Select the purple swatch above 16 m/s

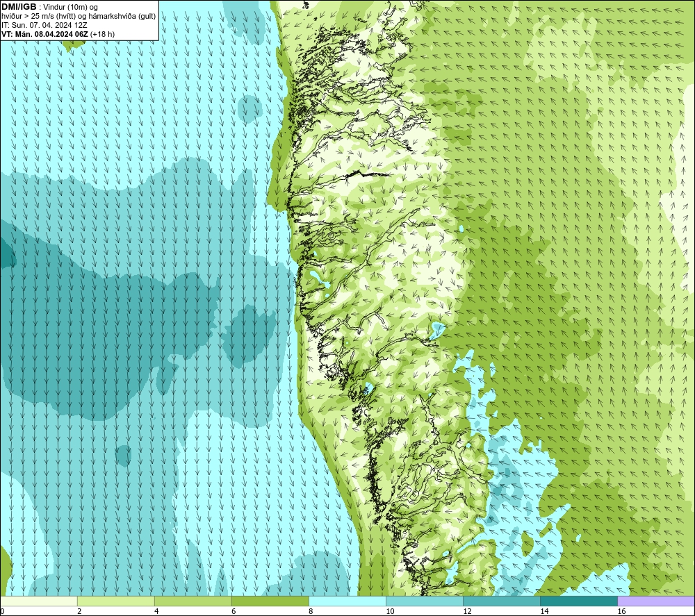coord(656,601)
